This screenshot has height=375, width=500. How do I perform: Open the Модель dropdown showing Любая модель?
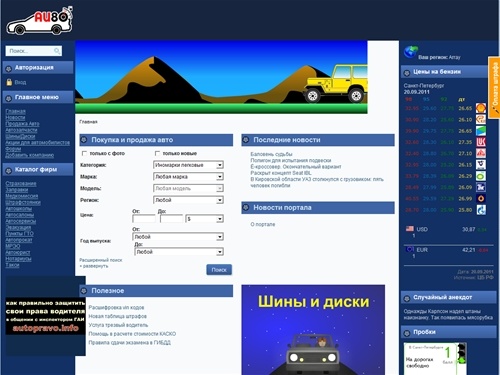coord(188,188)
